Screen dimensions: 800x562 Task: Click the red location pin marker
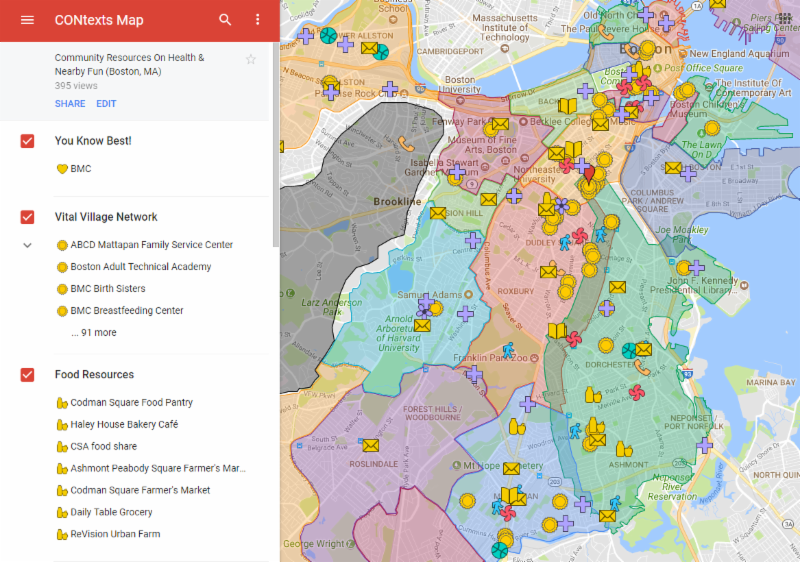click(x=589, y=174)
